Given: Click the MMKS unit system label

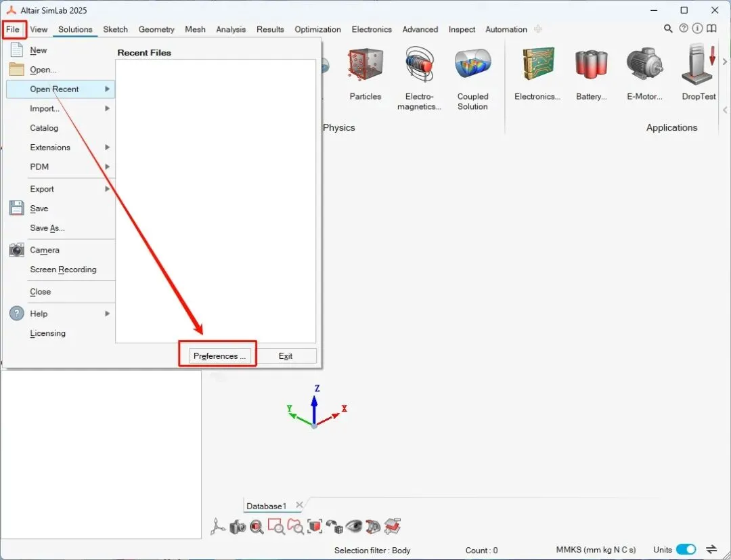Looking at the screenshot, I should [x=596, y=550].
